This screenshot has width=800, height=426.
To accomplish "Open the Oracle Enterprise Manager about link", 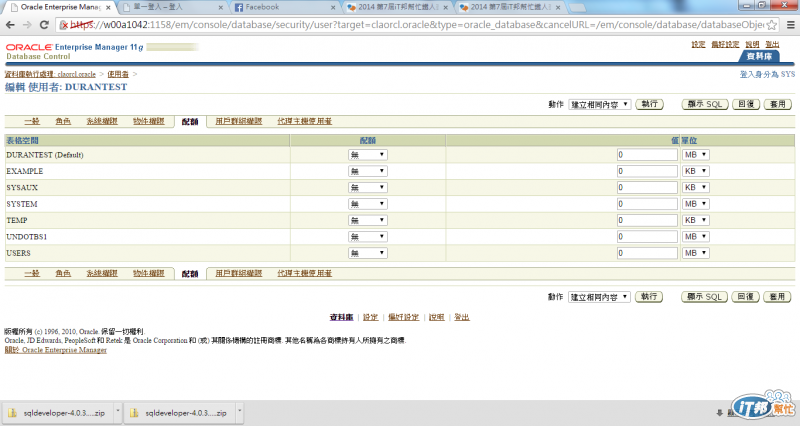I will (x=56, y=350).
